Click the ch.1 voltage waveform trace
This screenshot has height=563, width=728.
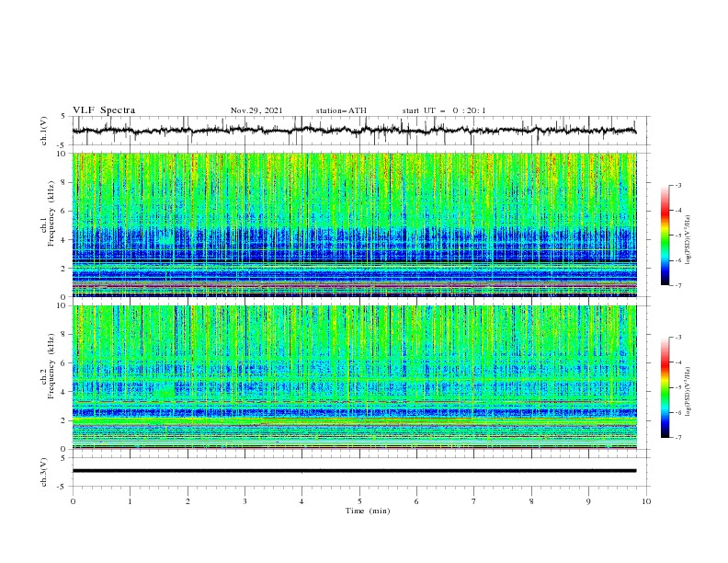click(x=354, y=131)
